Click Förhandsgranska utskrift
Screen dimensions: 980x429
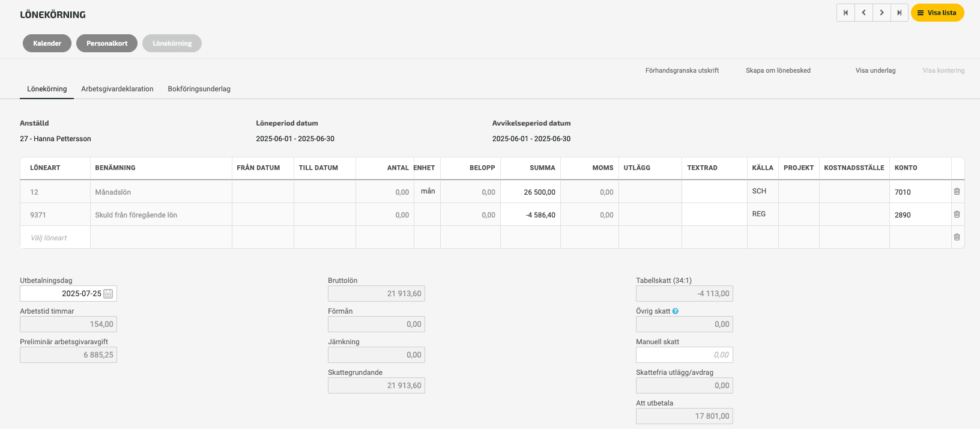pyautogui.click(x=682, y=70)
